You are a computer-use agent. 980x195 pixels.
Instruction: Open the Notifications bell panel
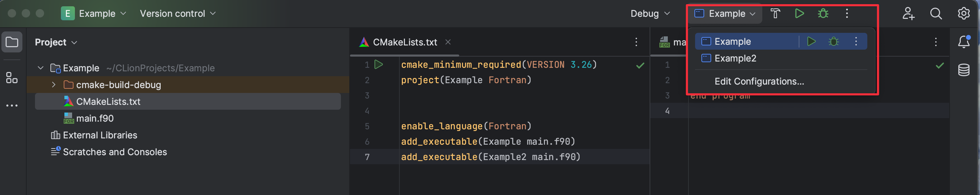pos(963,42)
